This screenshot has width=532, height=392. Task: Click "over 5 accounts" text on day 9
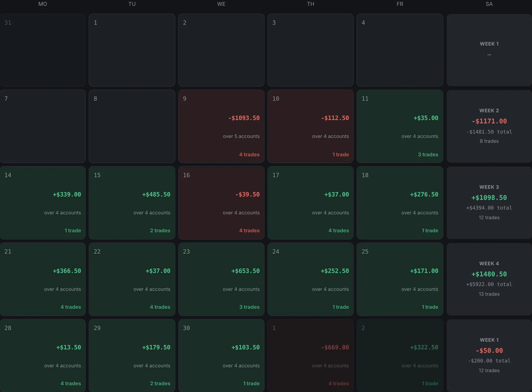click(x=241, y=136)
